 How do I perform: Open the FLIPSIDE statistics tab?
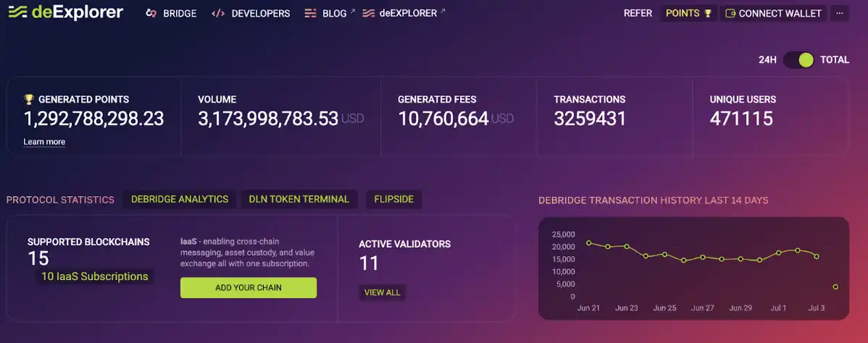click(394, 199)
